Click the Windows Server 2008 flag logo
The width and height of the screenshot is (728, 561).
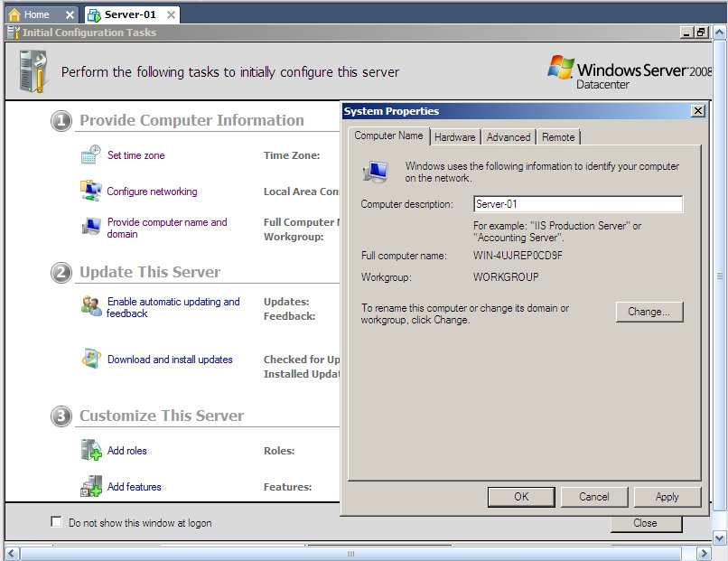click(561, 68)
